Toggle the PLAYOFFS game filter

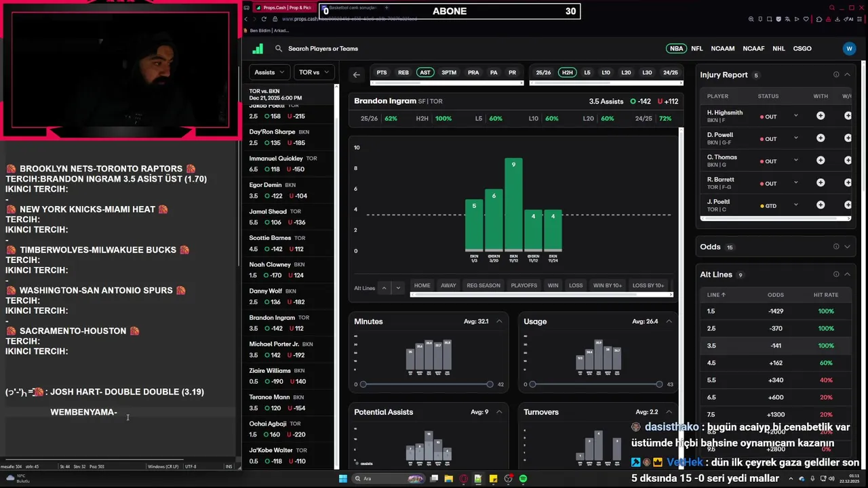click(x=524, y=285)
